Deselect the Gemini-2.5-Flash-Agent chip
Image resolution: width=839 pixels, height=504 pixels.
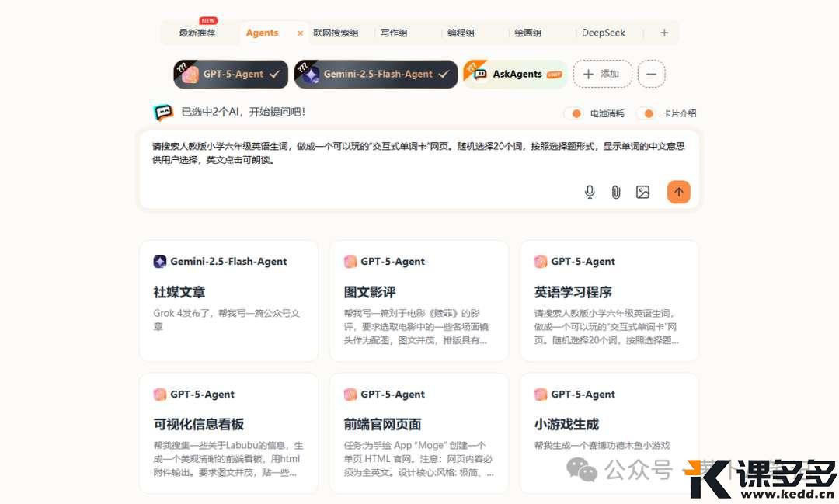376,74
